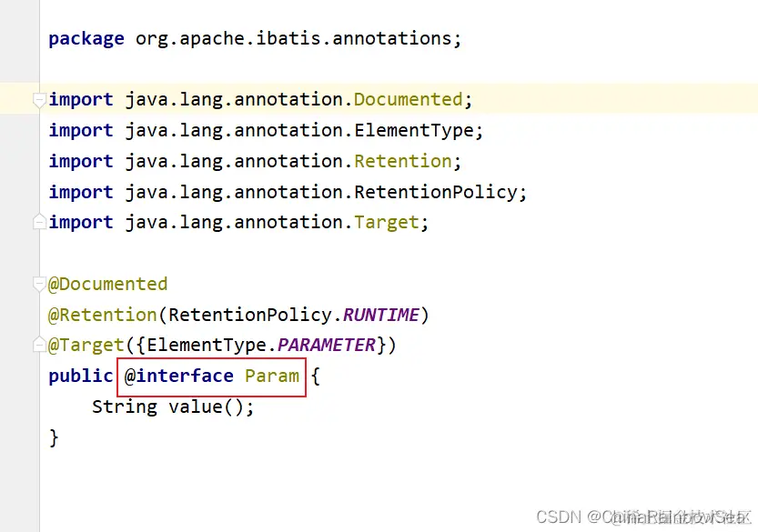Click the value() method name
This screenshot has height=532, width=758.
click(x=196, y=407)
